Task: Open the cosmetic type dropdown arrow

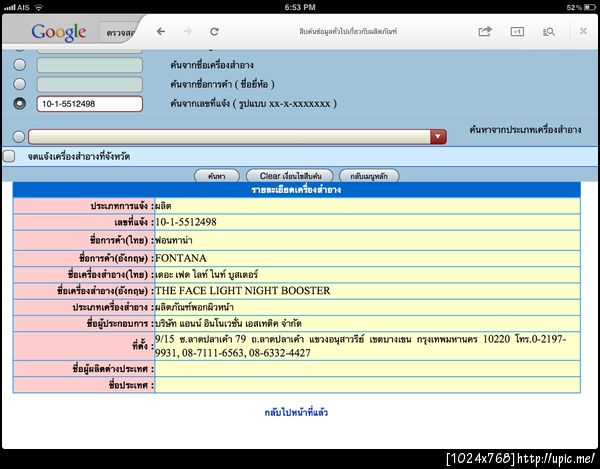Action: coord(438,137)
